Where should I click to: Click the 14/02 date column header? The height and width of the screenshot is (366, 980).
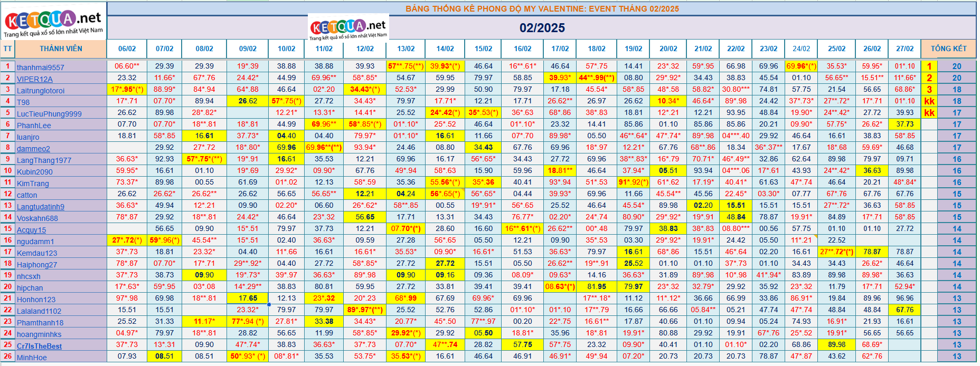(x=445, y=49)
